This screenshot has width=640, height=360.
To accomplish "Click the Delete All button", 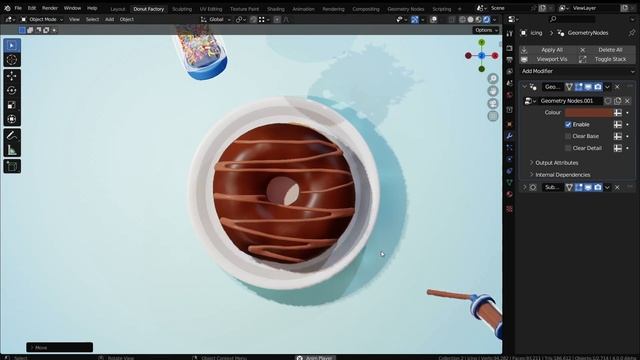I will (607, 50).
